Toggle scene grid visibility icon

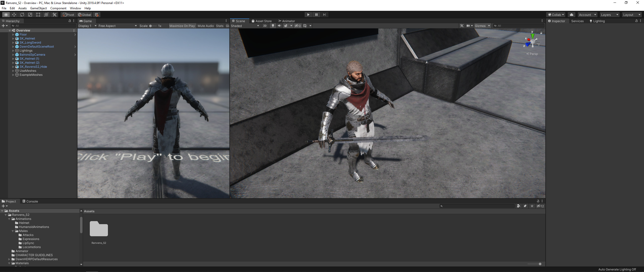305,26
